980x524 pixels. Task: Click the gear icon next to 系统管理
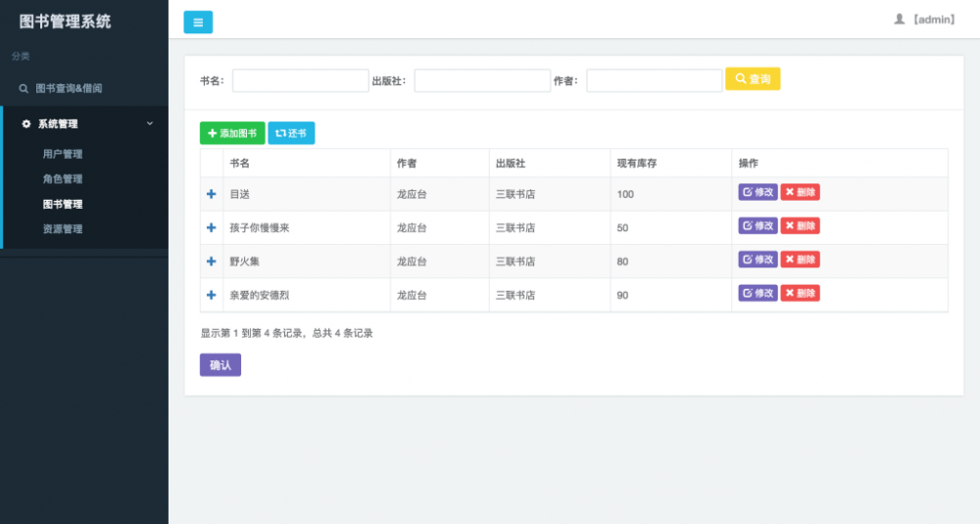(x=26, y=123)
